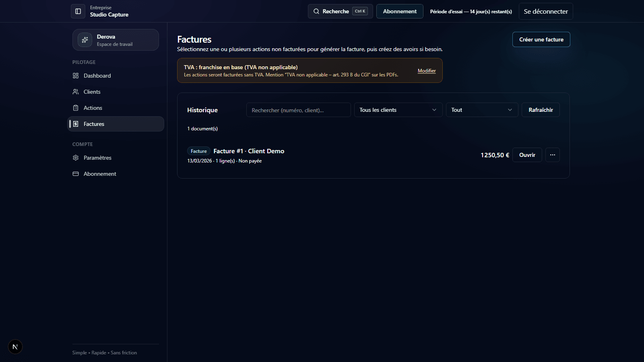
Task: Open the three-dot menu for Facture #1
Action: (x=553, y=155)
